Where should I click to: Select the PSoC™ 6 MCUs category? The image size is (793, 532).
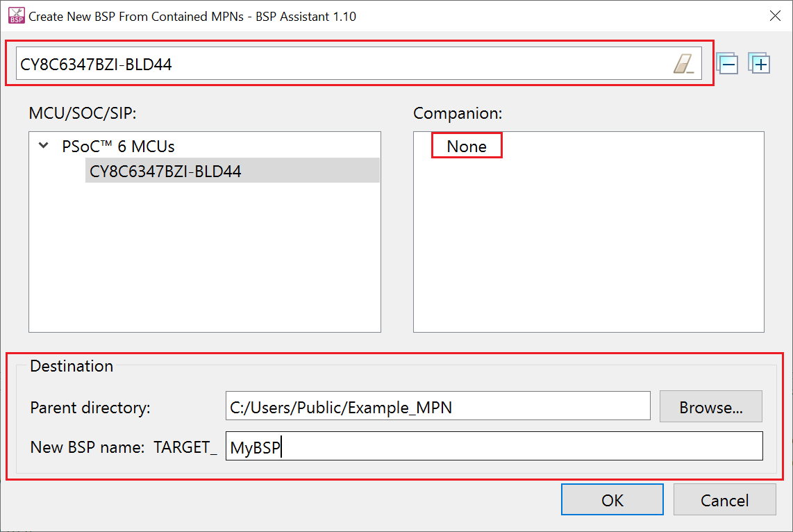tap(118, 146)
